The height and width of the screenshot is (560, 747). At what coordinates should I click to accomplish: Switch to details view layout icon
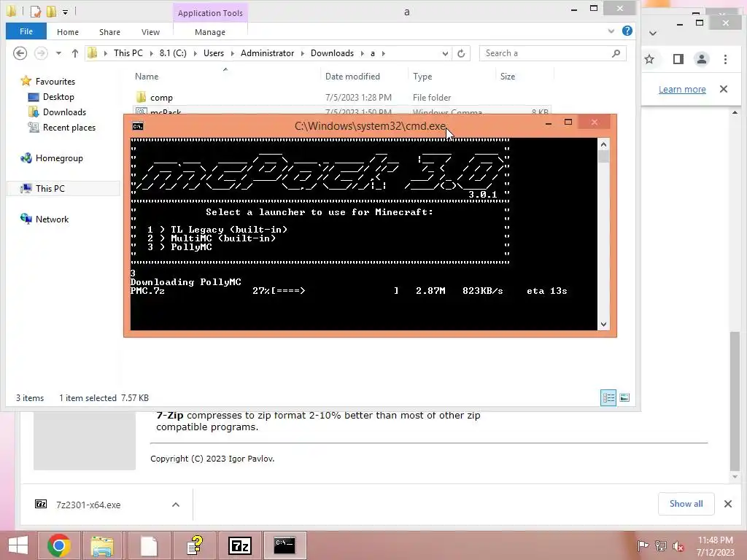click(608, 397)
